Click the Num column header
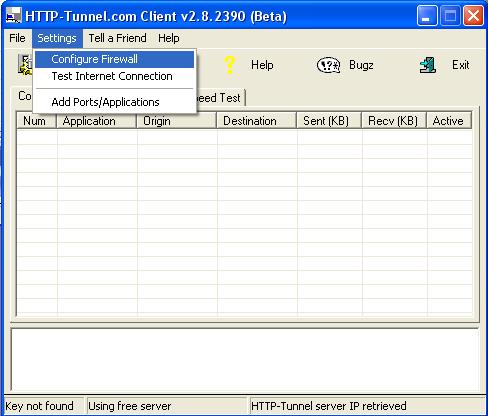The image size is (488, 416). 36,121
